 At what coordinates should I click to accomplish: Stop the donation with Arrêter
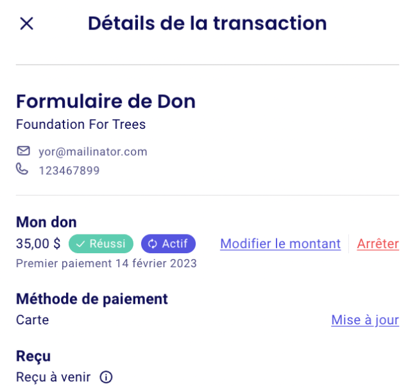point(378,244)
